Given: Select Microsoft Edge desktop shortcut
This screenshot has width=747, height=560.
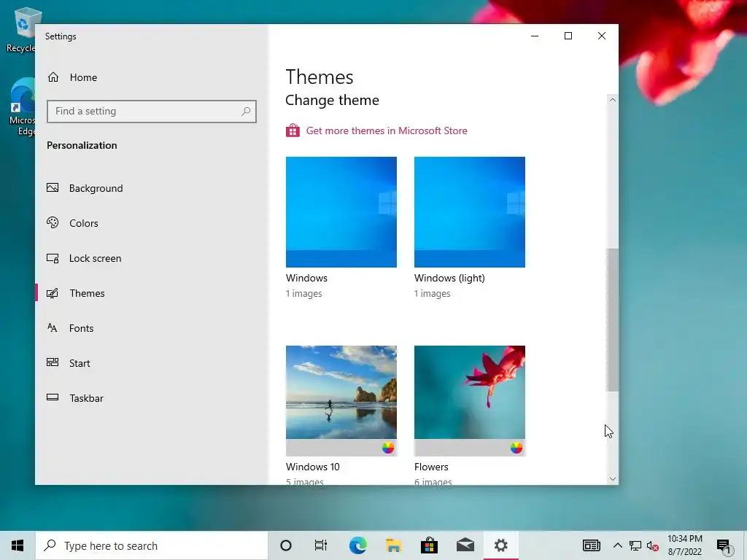Looking at the screenshot, I should tap(22, 107).
